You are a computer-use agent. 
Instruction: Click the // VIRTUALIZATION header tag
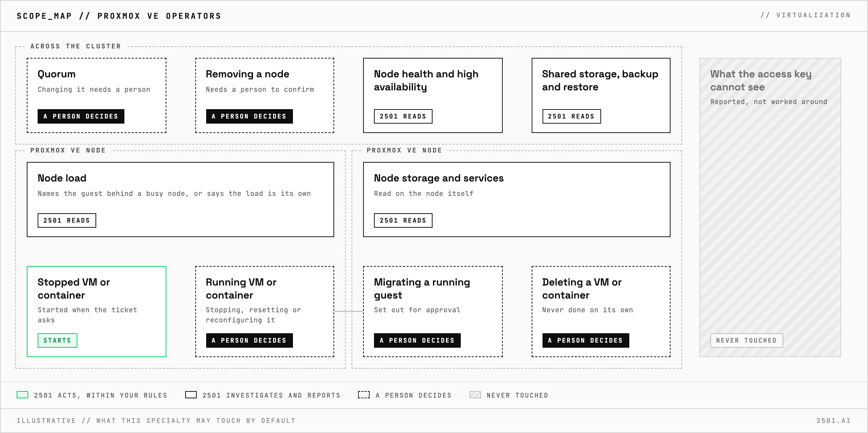click(x=805, y=15)
